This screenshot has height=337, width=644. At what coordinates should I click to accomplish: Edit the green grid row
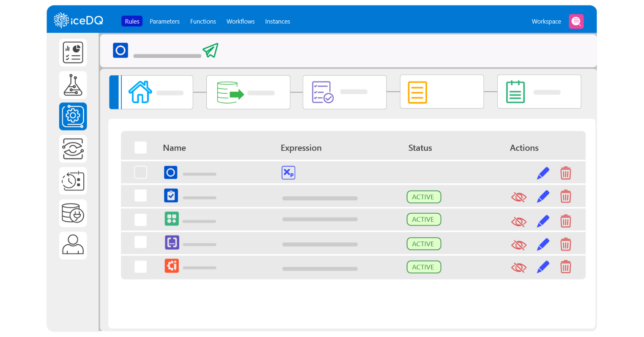pyautogui.click(x=543, y=221)
